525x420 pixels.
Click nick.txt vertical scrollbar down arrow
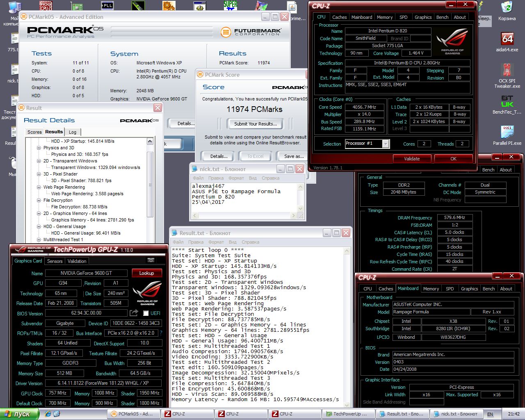tap(301, 209)
